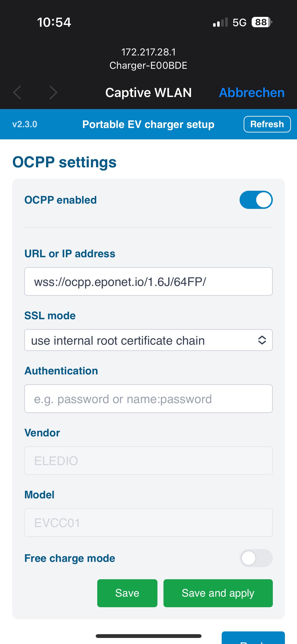Tap the partially visible blue button at bottom
The width and height of the screenshot is (297, 644).
(253, 638)
